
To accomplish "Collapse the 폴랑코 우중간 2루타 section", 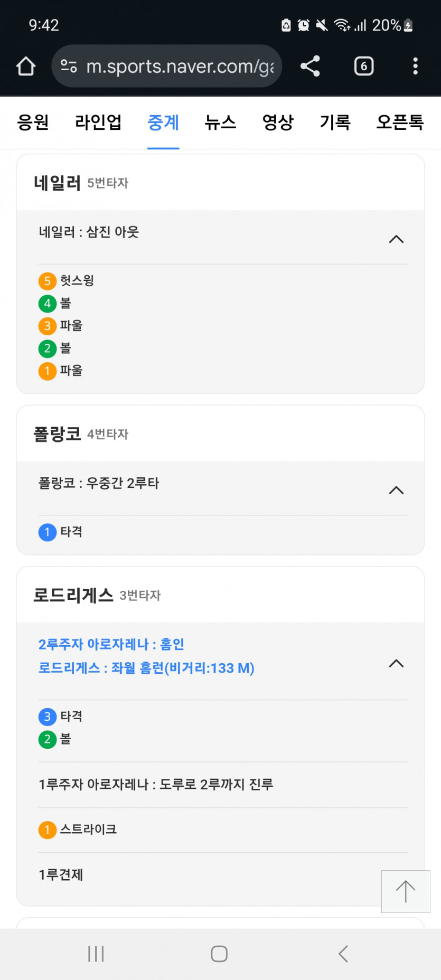I will tap(396, 491).
